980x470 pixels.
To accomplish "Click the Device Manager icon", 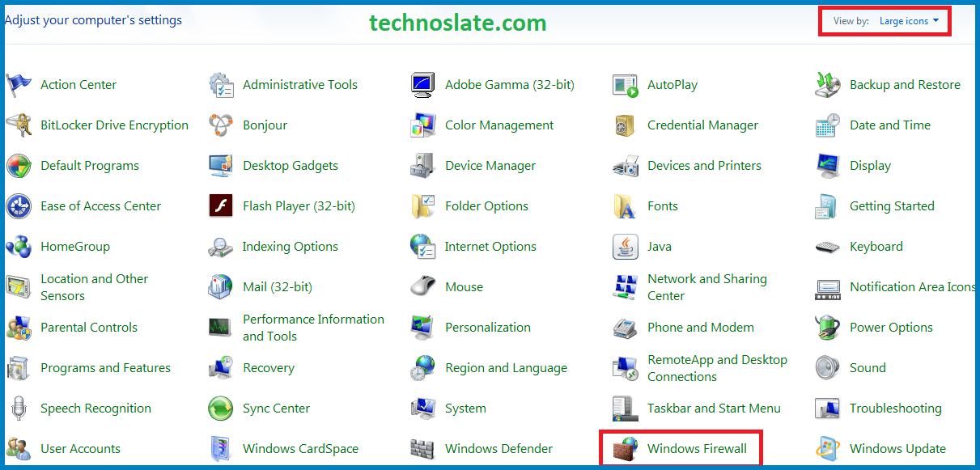I will point(423,166).
